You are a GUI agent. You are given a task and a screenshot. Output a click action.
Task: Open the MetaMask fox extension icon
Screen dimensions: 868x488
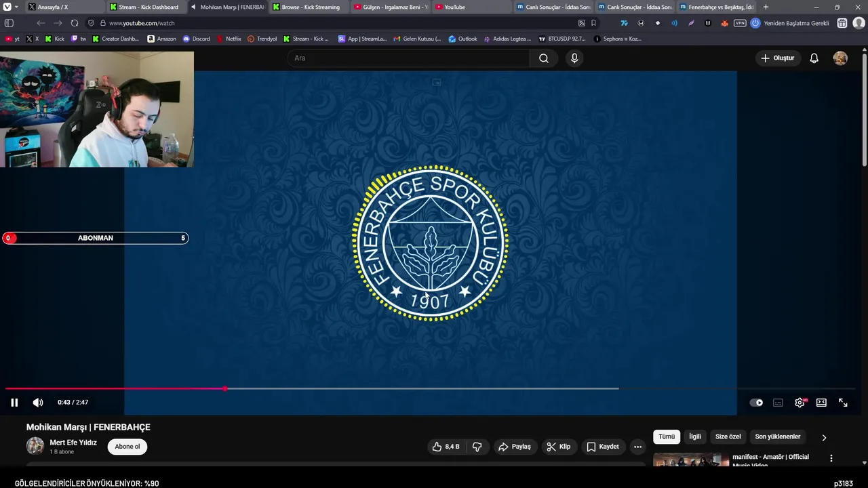[x=724, y=23]
